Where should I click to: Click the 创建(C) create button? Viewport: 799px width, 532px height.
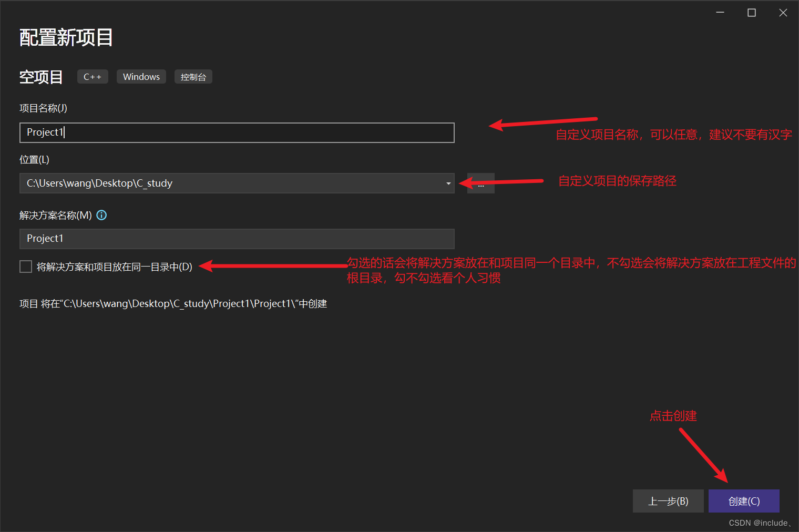pyautogui.click(x=744, y=501)
